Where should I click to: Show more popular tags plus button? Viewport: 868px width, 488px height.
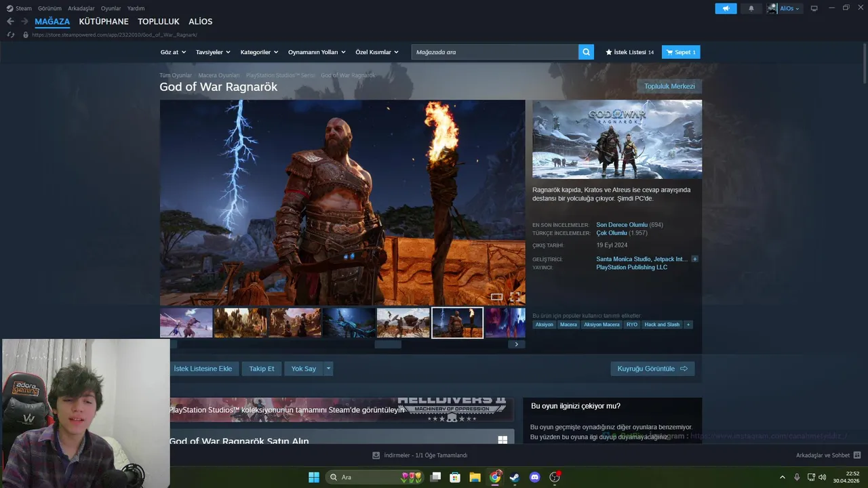[x=688, y=325]
